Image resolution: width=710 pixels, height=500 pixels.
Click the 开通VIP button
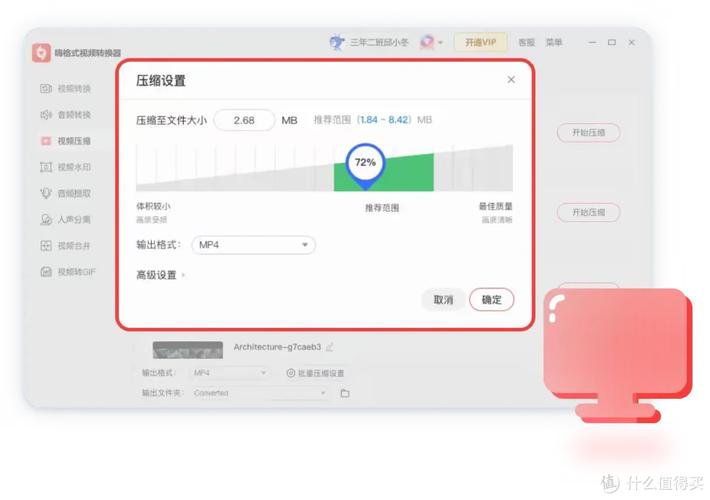pyautogui.click(x=480, y=43)
